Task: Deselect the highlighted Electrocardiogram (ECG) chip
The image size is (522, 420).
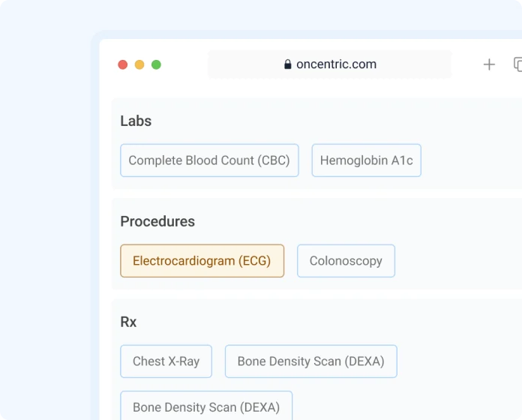Action: (202, 261)
